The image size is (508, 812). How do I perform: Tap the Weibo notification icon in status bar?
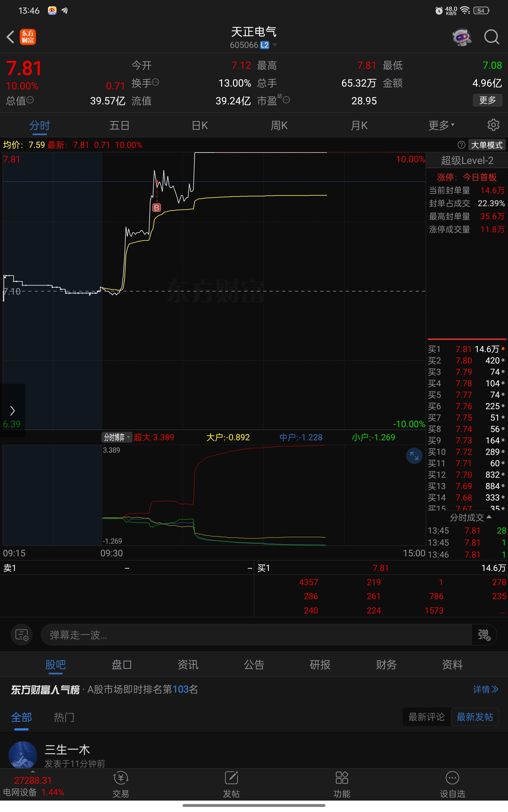(x=52, y=11)
